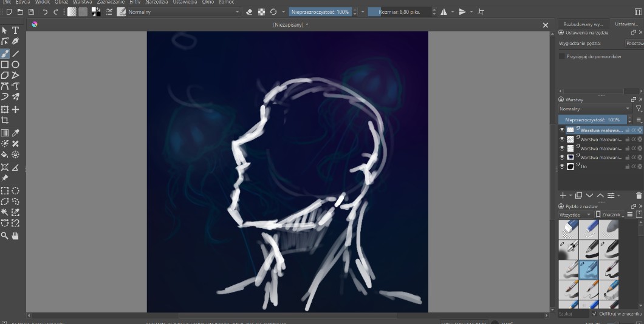The height and width of the screenshot is (324, 644).
Task: Enable 'Przyciągaj do pomocników' checkbox
Action: click(x=562, y=56)
